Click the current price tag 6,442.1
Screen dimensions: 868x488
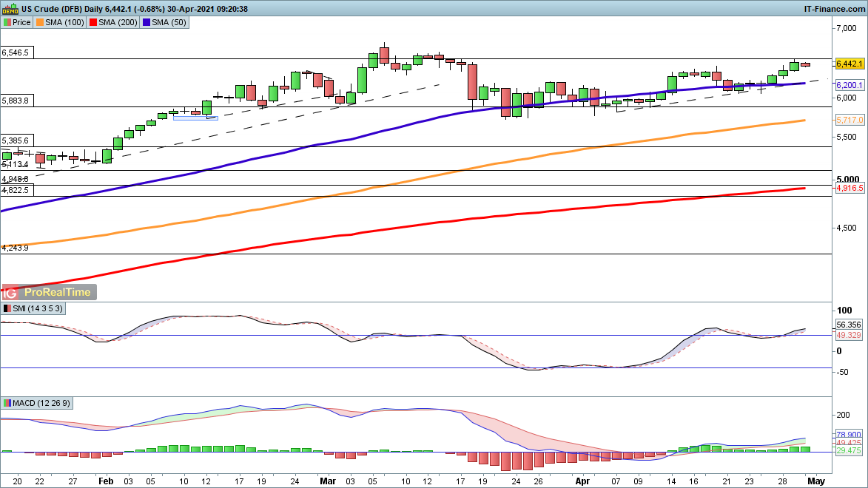[850, 64]
